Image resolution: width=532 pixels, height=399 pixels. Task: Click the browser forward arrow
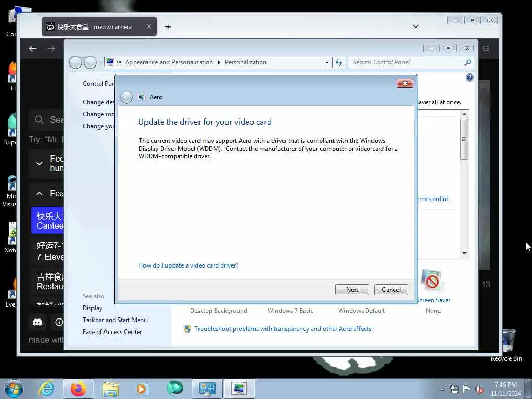(51, 49)
